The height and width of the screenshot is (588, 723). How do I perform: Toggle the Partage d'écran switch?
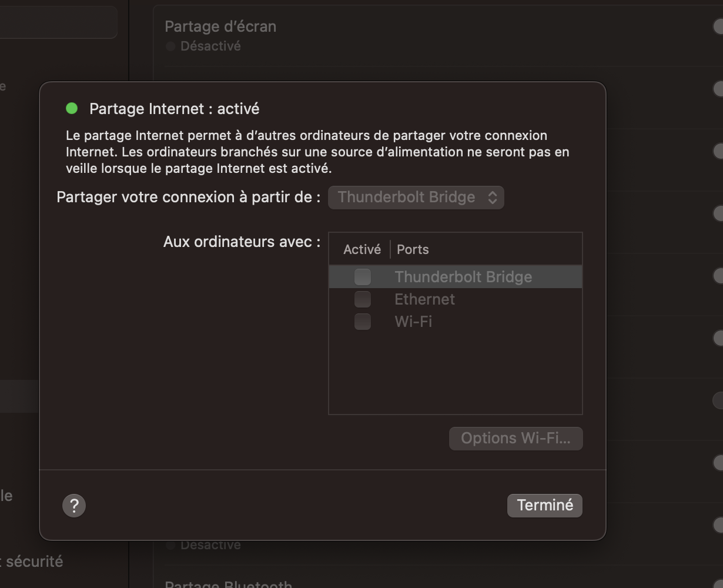click(718, 26)
